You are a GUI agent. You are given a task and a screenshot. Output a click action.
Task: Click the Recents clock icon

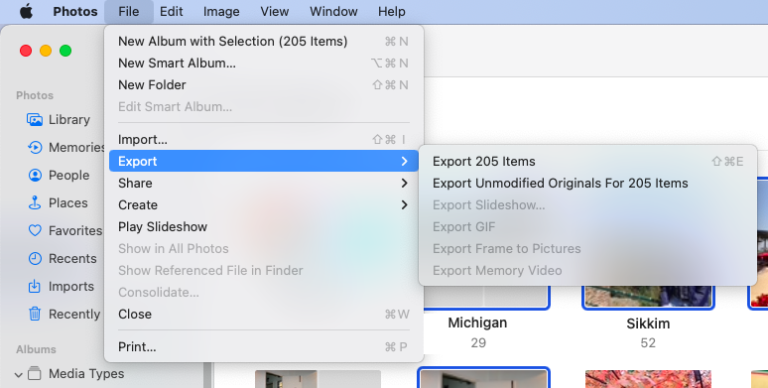click(35, 258)
